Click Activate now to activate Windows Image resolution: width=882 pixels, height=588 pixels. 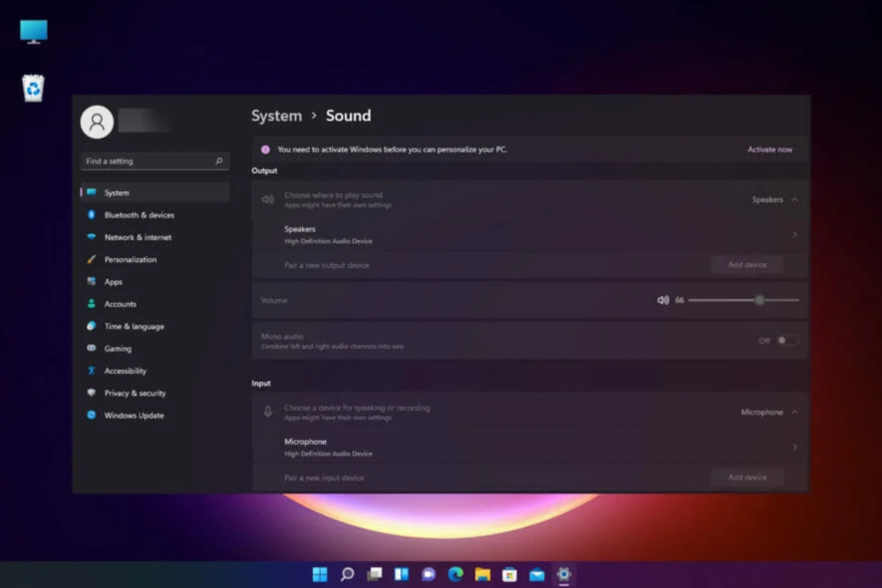pos(770,149)
